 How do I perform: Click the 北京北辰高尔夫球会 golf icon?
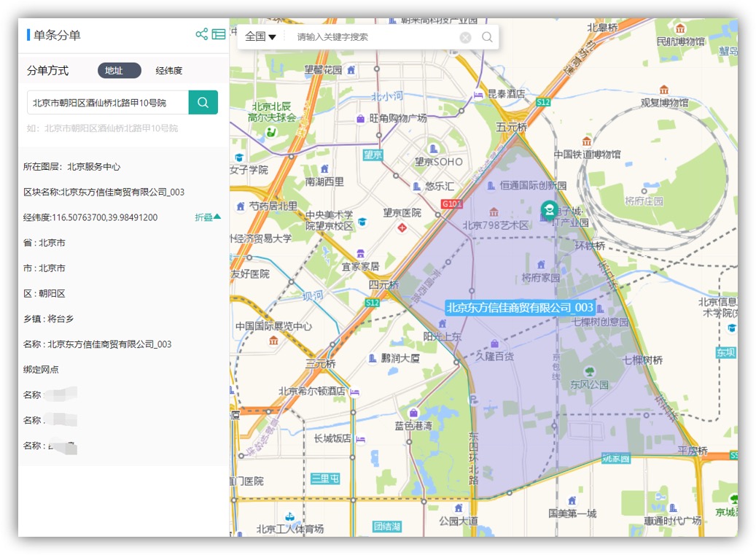tap(271, 131)
